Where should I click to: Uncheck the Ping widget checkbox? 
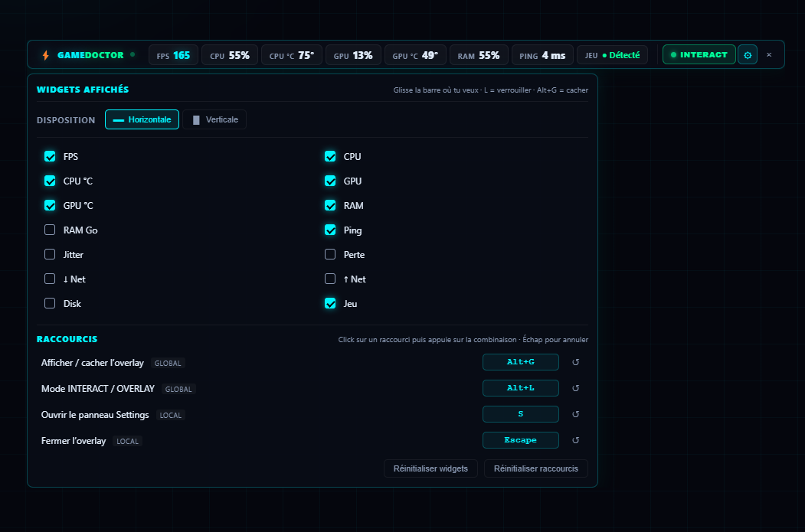[x=330, y=230]
